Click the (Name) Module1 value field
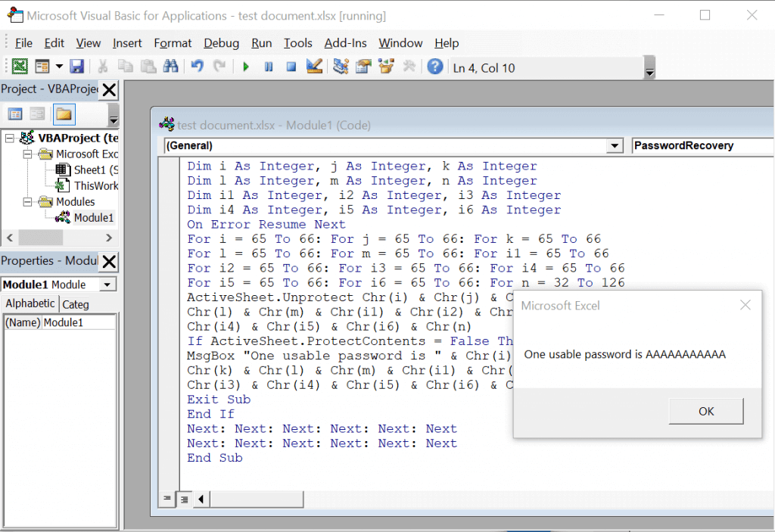This screenshot has height=532, width=775. [79, 322]
